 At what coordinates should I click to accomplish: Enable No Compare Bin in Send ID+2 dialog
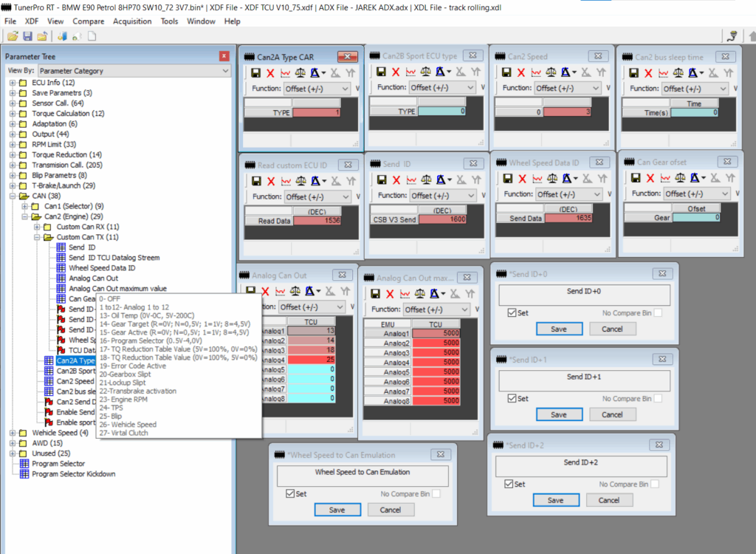pos(656,484)
